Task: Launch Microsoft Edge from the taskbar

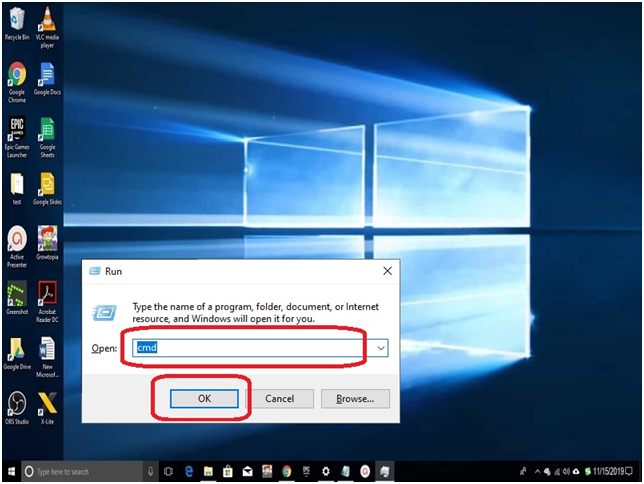Action: click(x=189, y=471)
